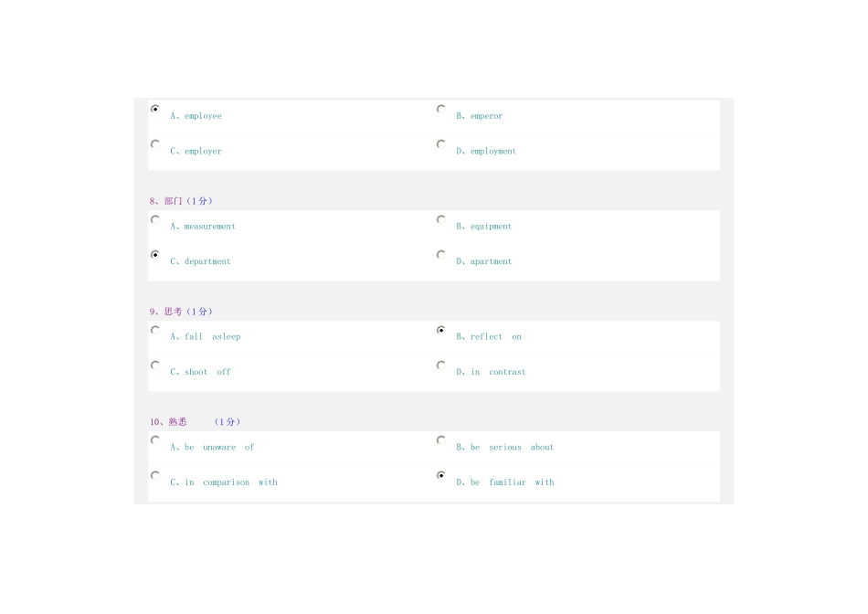Select A、measurement radio button
This screenshot has height=614, width=868.
[x=155, y=219]
